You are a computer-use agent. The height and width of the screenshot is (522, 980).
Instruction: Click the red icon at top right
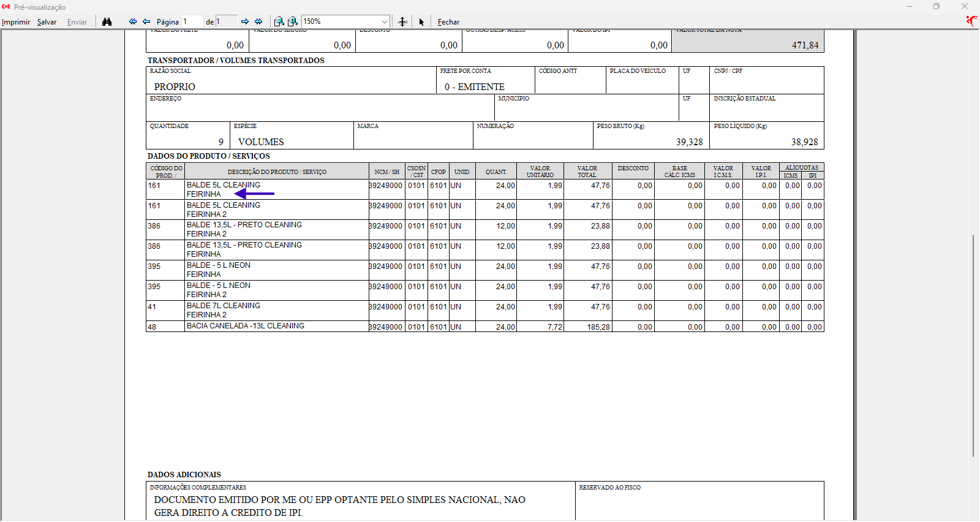point(971,21)
